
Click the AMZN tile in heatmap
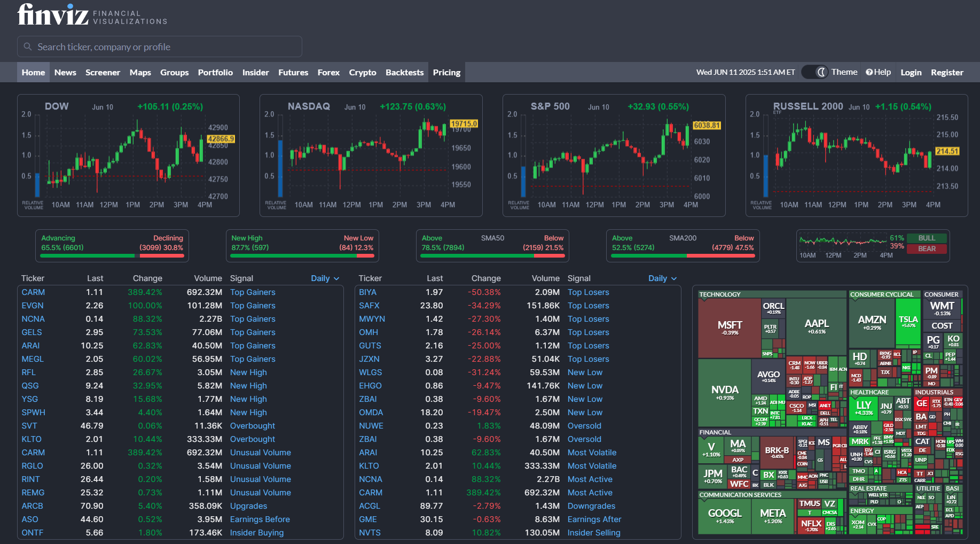pos(872,322)
